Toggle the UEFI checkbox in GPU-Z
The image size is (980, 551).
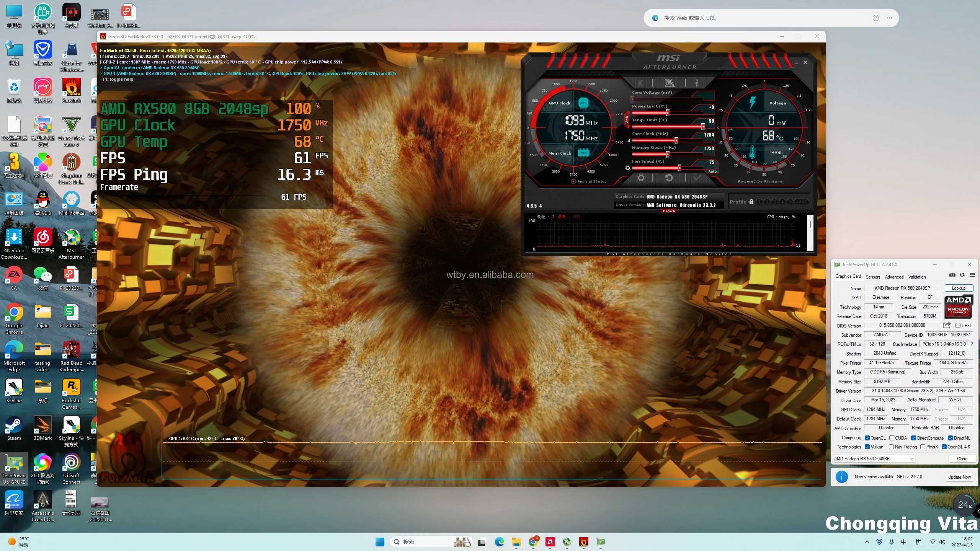click(958, 326)
